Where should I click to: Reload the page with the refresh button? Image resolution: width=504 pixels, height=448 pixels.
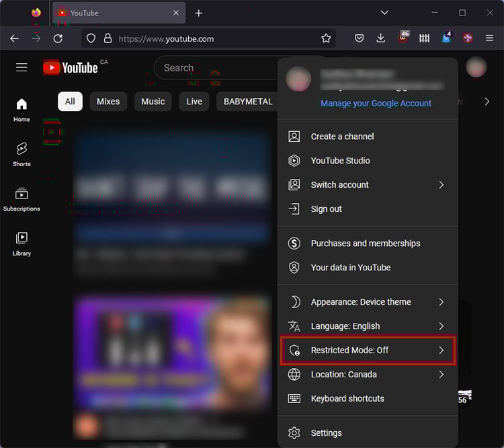pyautogui.click(x=58, y=38)
